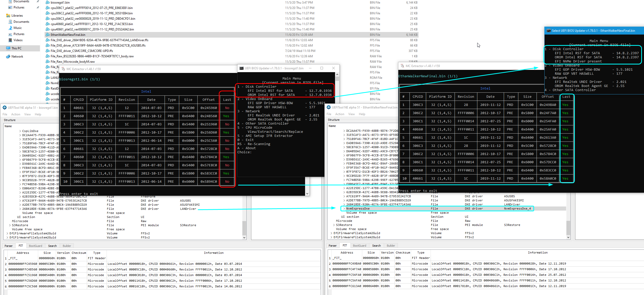This screenshot has height=295, width=644.
Task: Click the right UEFITool tree scrollbar thumb
Action: pos(568,228)
